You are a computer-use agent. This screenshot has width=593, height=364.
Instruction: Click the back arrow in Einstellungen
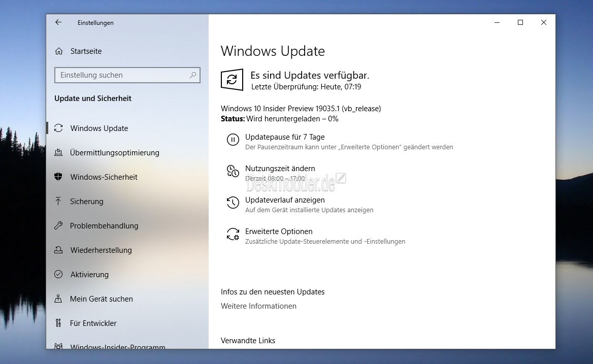[x=58, y=22]
